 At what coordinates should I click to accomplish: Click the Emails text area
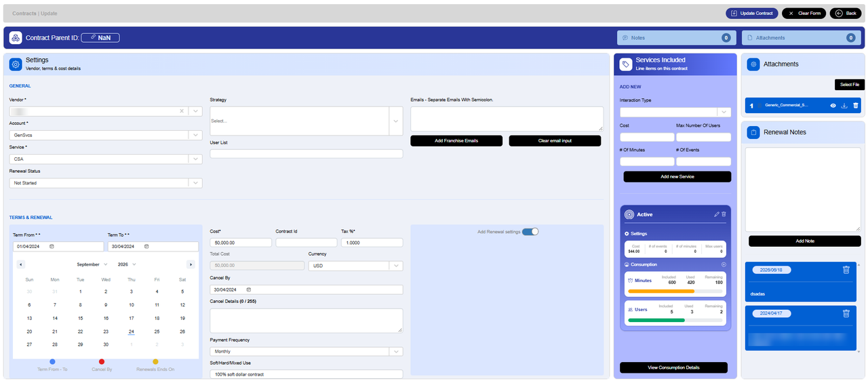click(507, 119)
